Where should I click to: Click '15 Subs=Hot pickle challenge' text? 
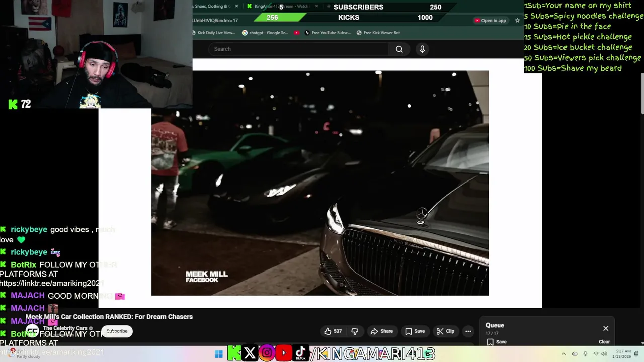[578, 37]
